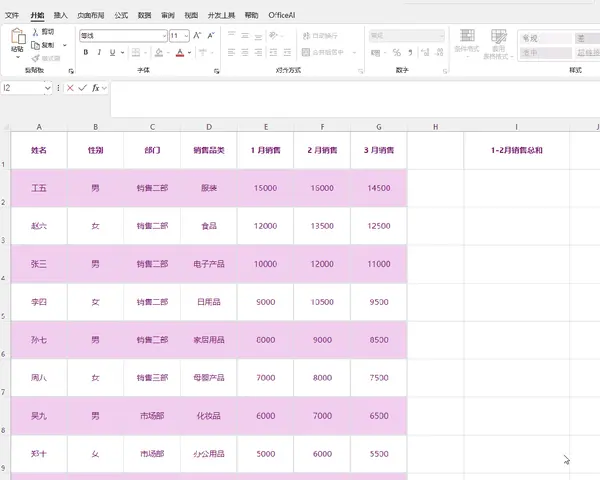Open Clipboard group dialog launcher

(x=71, y=71)
